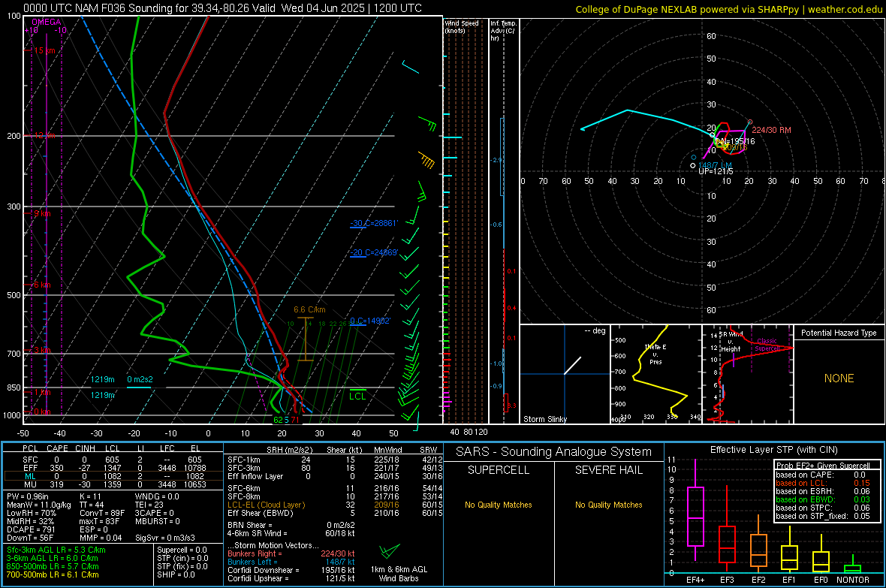Click the DCAPE = 791 value
886x588 pixels.
coord(31,529)
